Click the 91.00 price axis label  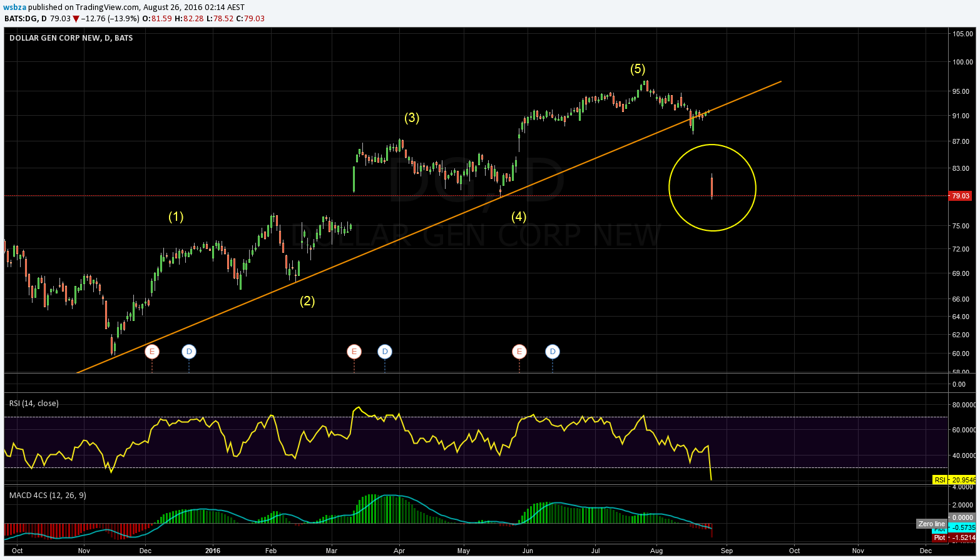click(x=961, y=116)
